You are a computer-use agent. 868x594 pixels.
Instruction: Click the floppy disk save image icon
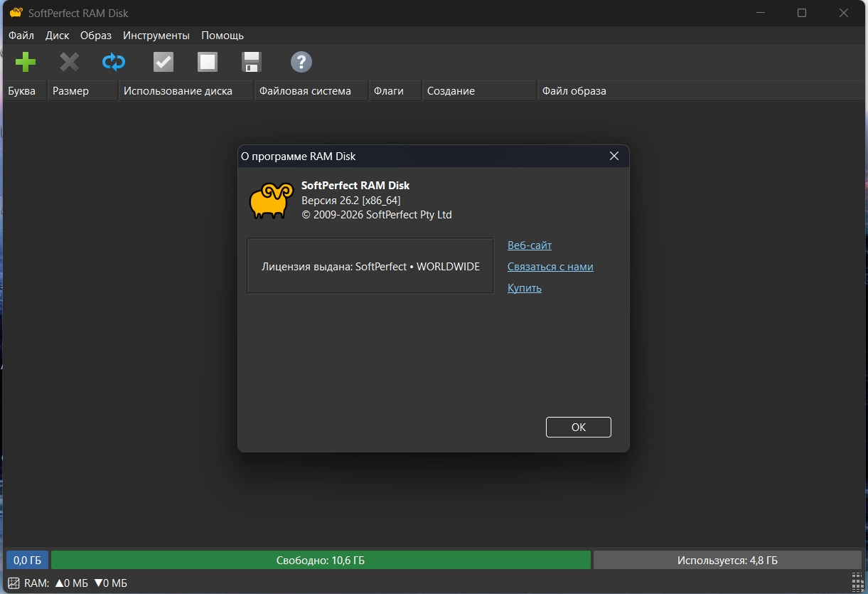pyautogui.click(x=252, y=62)
